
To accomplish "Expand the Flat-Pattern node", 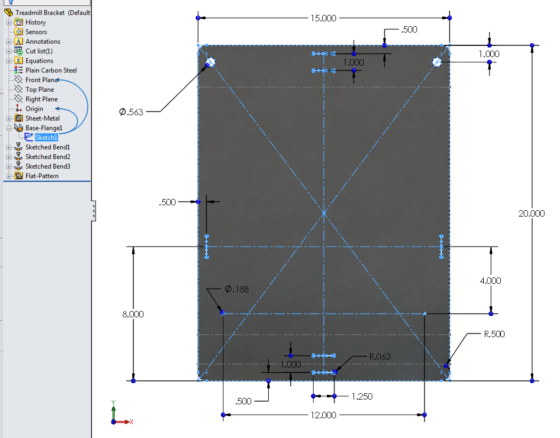I will 9,176.
